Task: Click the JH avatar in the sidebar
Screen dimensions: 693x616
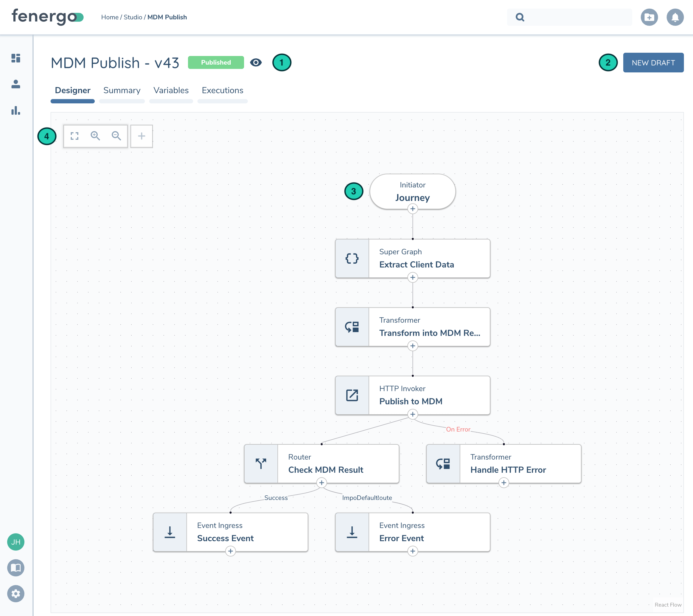Action: point(15,542)
